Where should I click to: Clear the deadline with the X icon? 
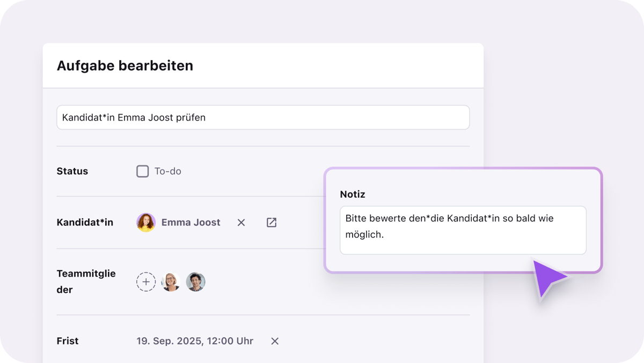coord(275,341)
